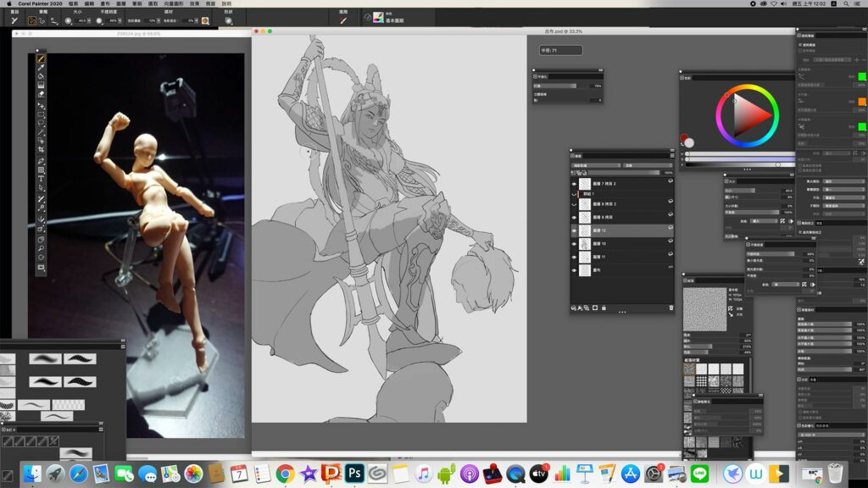Open the Corel Painter 2020 app menu
868x488 pixels.
pyautogui.click(x=40, y=3)
